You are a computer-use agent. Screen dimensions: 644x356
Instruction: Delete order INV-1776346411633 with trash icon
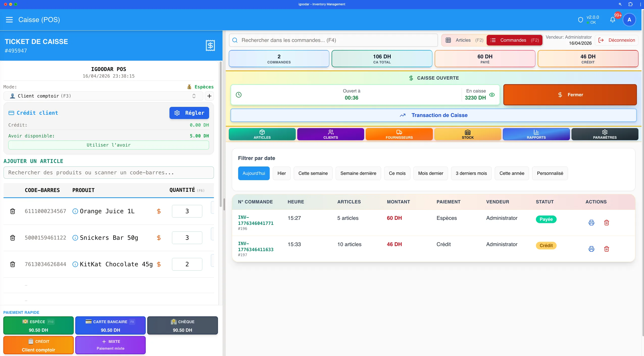(x=607, y=249)
